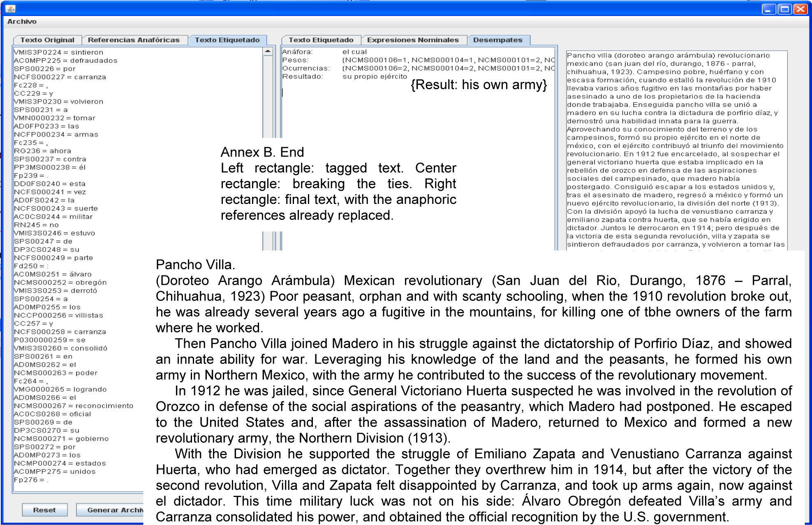The width and height of the screenshot is (812, 525).
Task: Close the application window
Action: tap(800, 9)
